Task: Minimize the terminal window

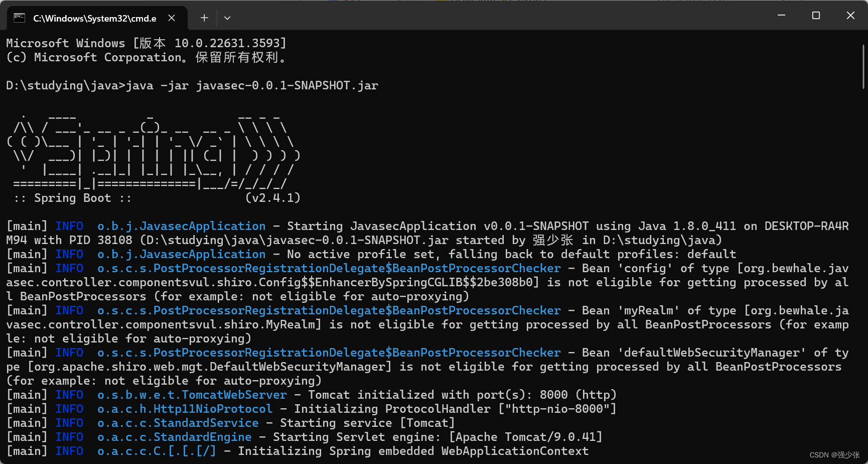Action: 781,16
